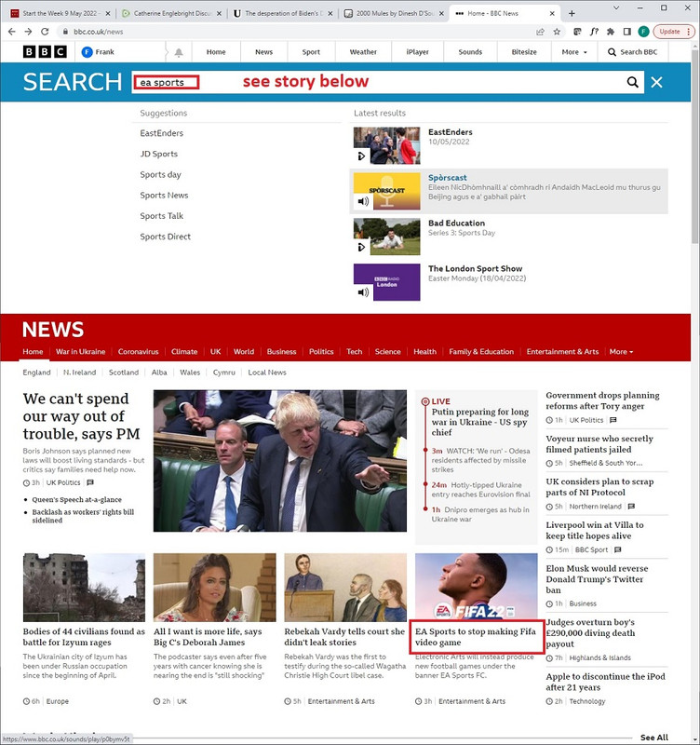Click the BBC logo

(45, 52)
